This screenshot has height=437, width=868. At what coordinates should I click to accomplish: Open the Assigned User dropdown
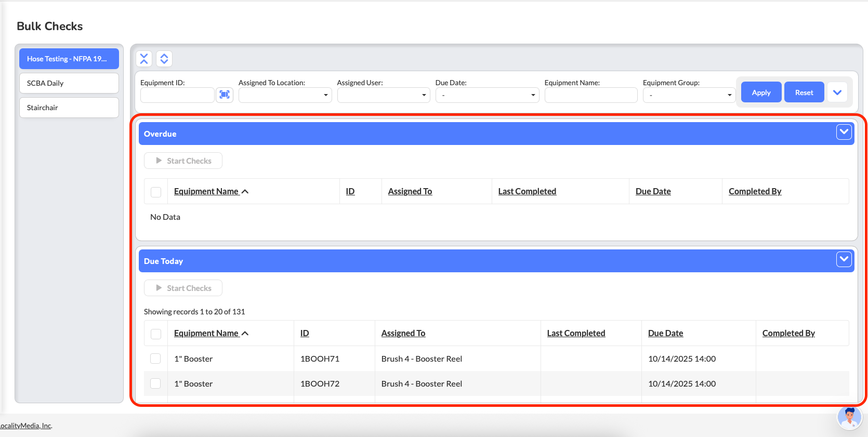[x=383, y=95]
